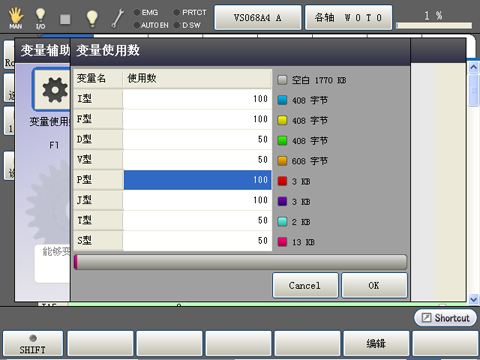Image resolution: width=480 pixels, height=360 pixels.
Task: Click the AUTO EN status indicator
Action: (x=151, y=25)
